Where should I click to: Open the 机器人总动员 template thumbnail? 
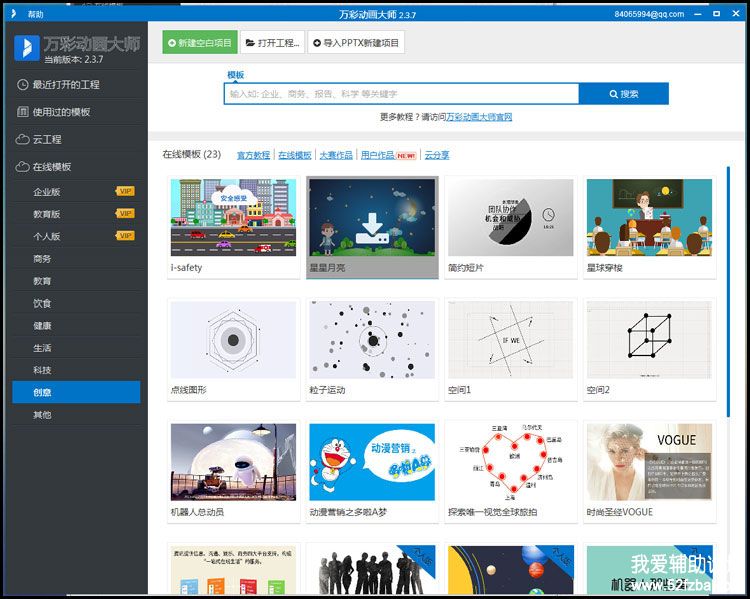coord(233,460)
